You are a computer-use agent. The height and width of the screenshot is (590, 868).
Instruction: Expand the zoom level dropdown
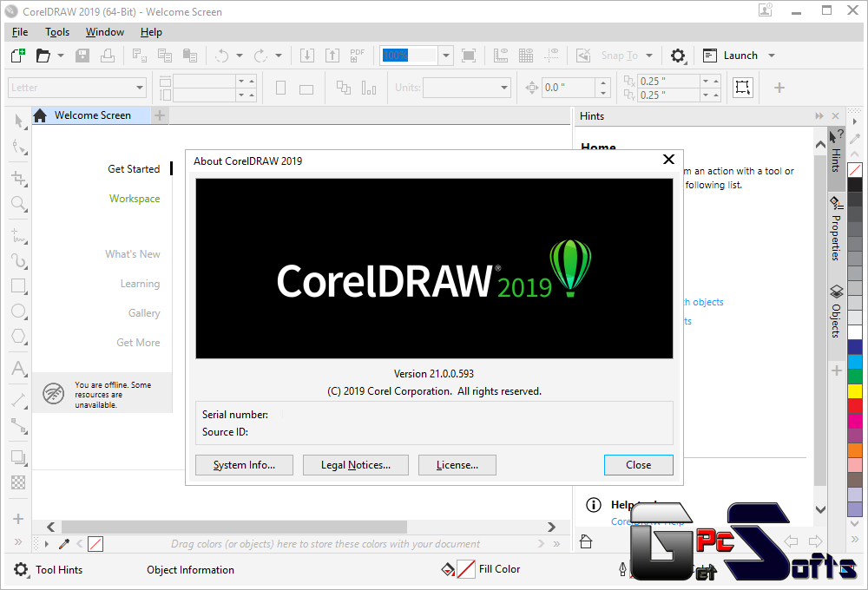(x=446, y=56)
